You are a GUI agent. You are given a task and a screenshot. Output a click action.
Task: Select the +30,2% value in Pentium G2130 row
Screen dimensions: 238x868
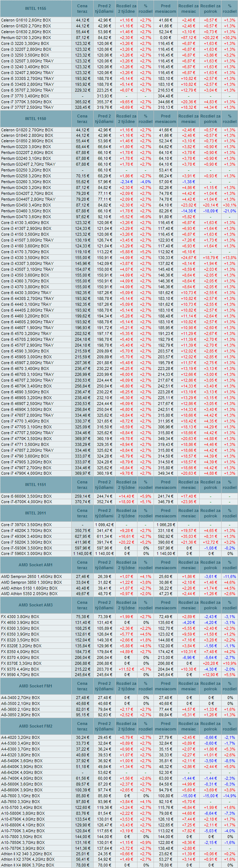230,38
